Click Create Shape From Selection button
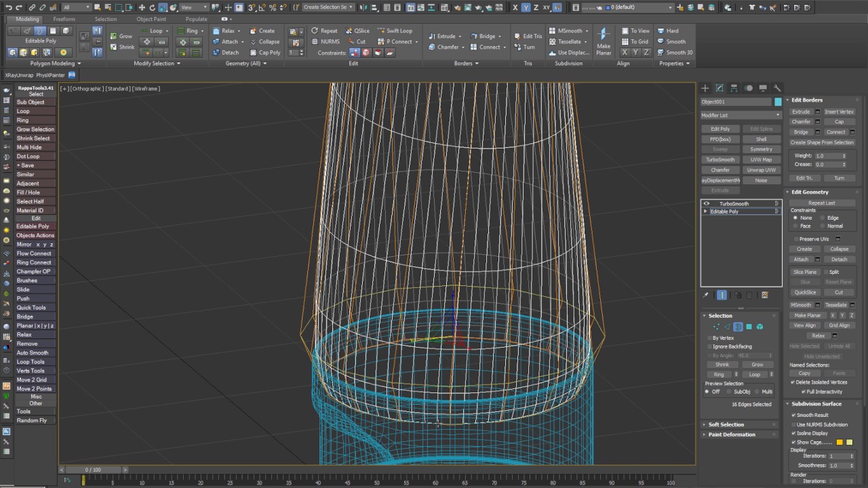This screenshot has width=868, height=488. [822, 142]
